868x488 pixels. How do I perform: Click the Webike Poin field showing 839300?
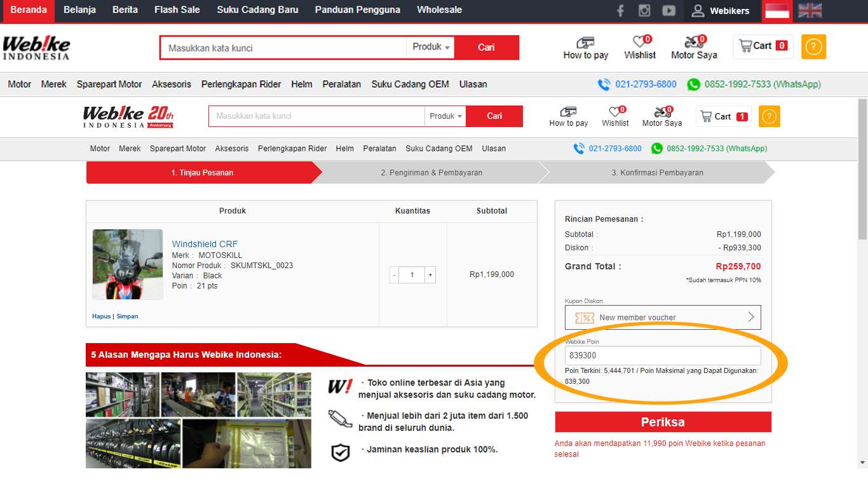663,355
